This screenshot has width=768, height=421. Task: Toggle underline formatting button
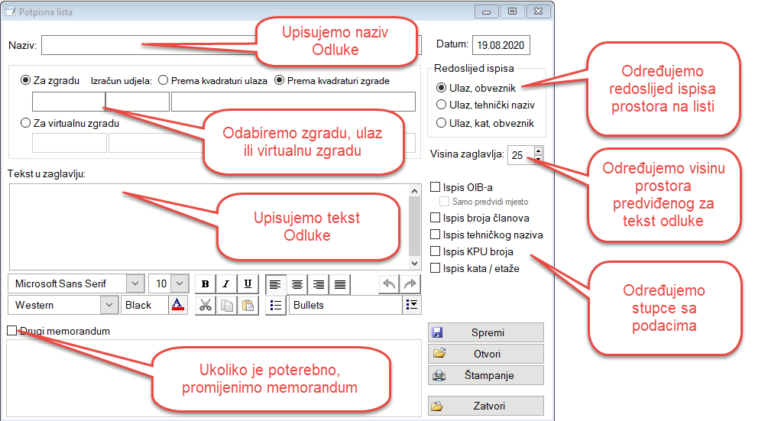click(x=248, y=284)
